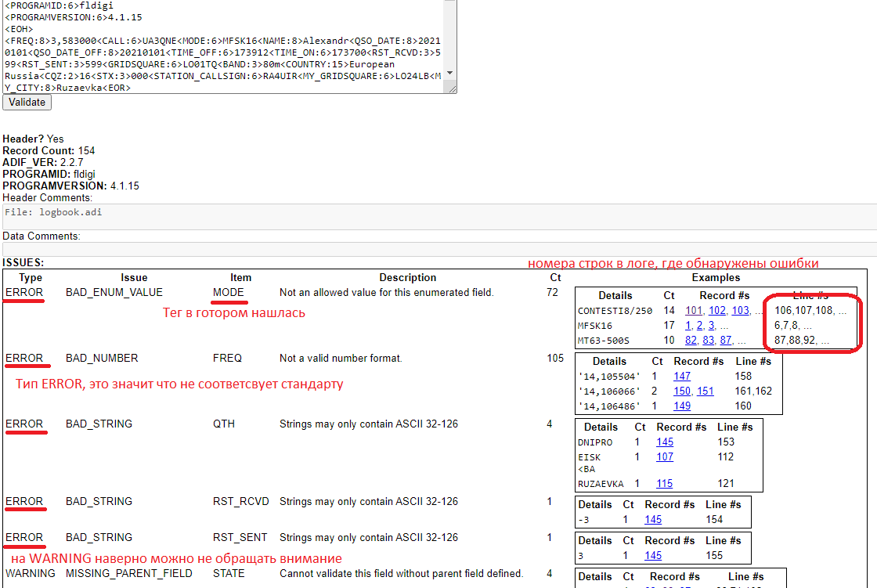Viewport: 877px width, 588px height.
Task: Open record 103 link for MODE error
Action: (741, 311)
